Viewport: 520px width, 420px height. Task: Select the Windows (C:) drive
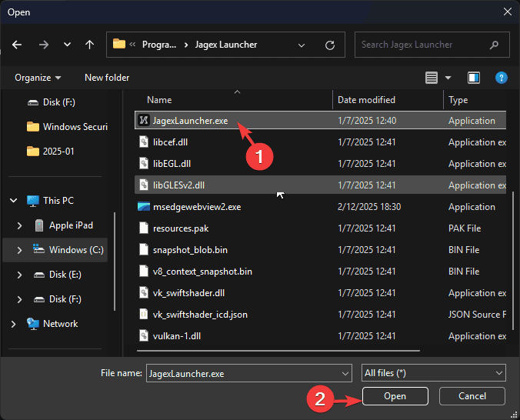point(76,250)
